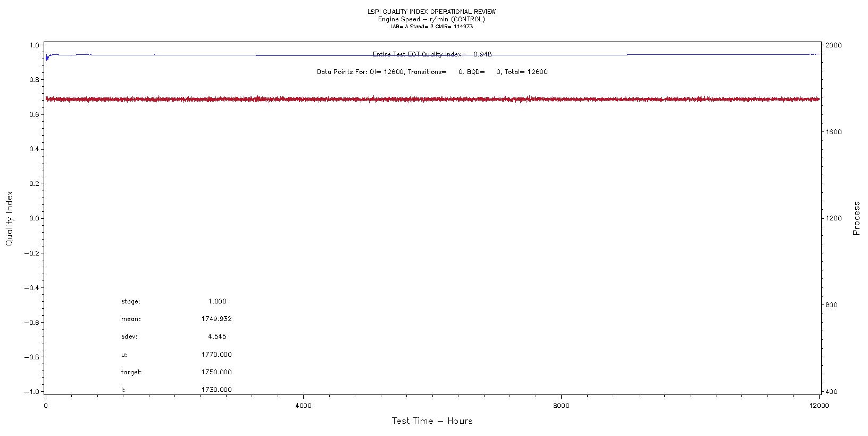Click the 'Quality Index' left axis label
868x436 pixels.
[x=9, y=218]
